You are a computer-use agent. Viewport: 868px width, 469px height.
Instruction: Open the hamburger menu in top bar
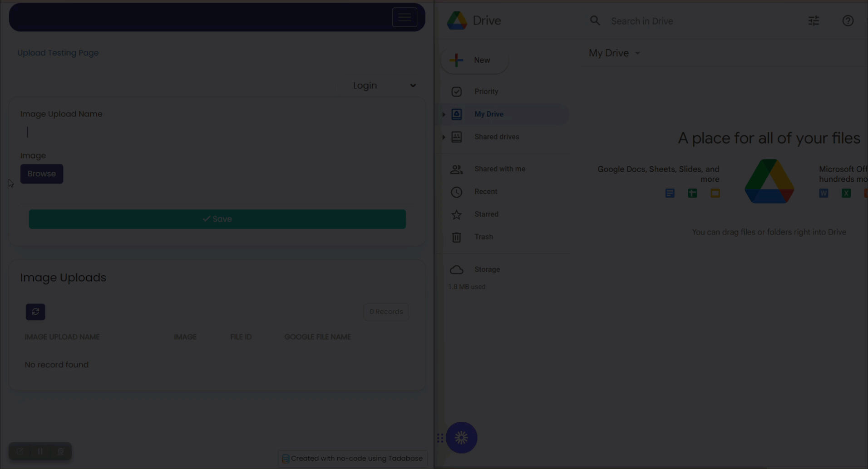pos(404,17)
